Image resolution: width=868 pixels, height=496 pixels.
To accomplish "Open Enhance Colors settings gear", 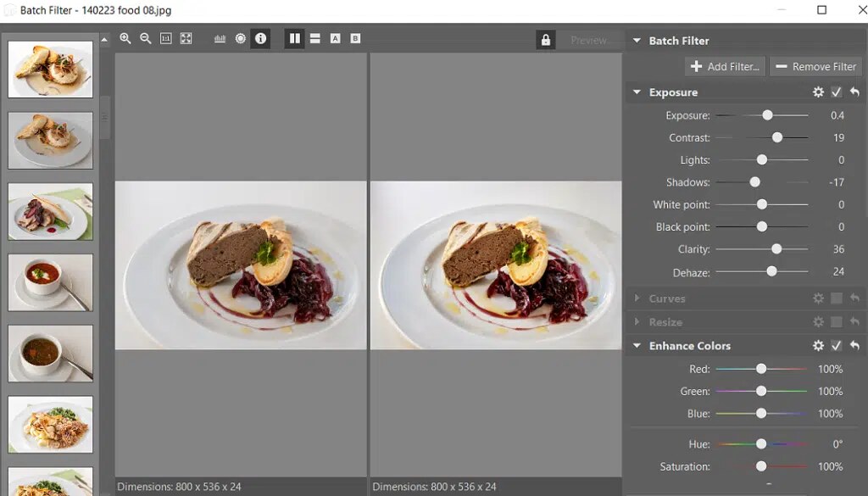I will coord(818,345).
